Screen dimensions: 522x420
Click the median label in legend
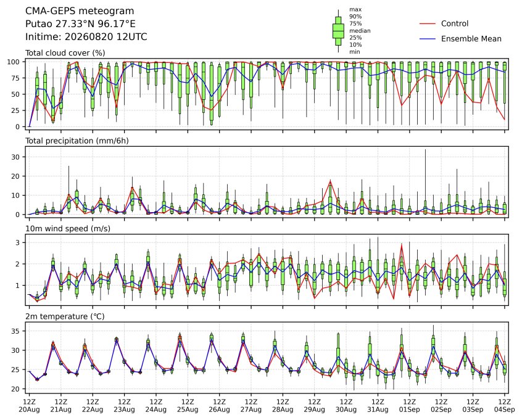point(360,31)
